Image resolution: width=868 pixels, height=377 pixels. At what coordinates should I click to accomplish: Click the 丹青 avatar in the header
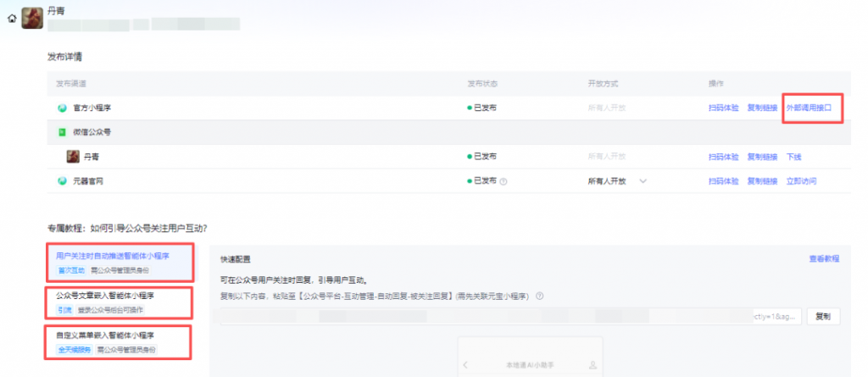(x=32, y=18)
